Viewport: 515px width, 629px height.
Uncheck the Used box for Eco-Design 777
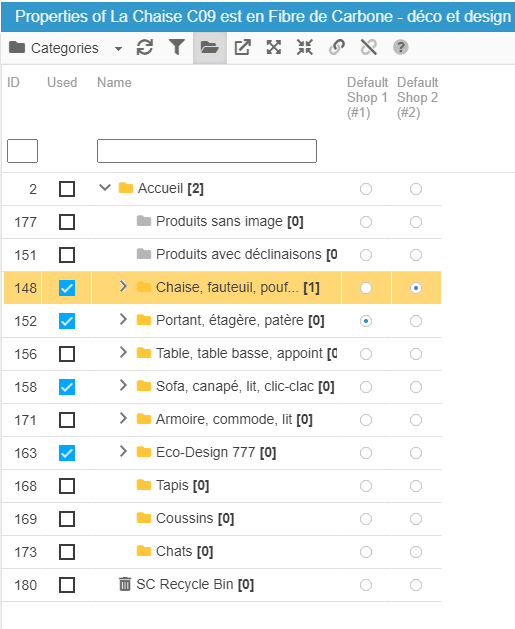pyautogui.click(x=67, y=453)
